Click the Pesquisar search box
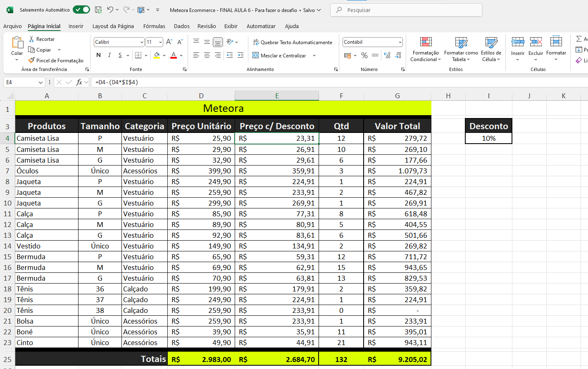Screen dimensions: 588x369 [406, 10]
